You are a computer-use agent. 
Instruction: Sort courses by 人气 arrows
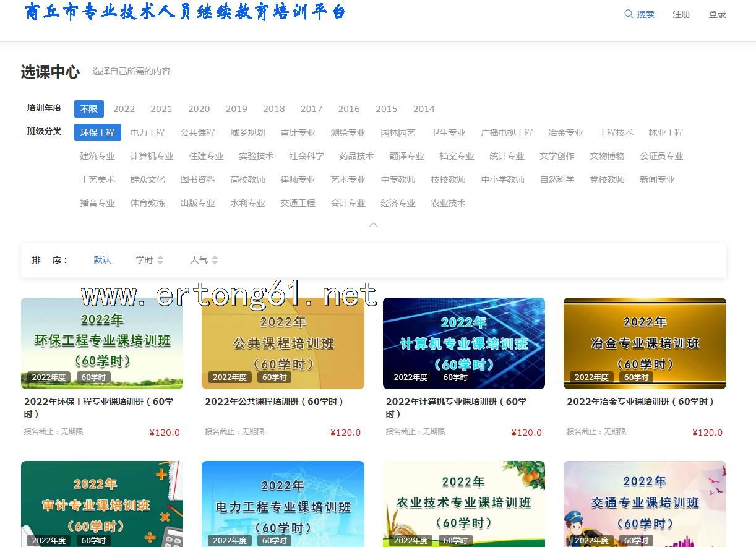coord(215,260)
